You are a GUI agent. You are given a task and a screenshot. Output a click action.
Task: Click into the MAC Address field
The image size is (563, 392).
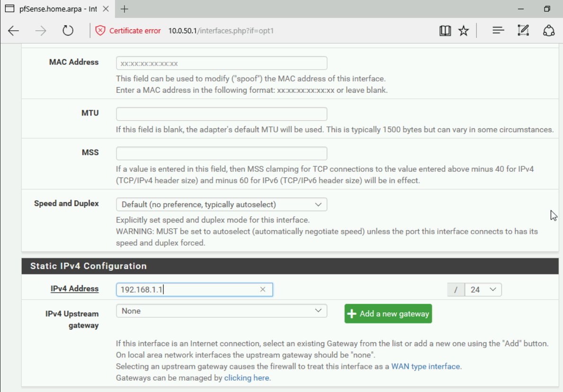tap(221, 63)
